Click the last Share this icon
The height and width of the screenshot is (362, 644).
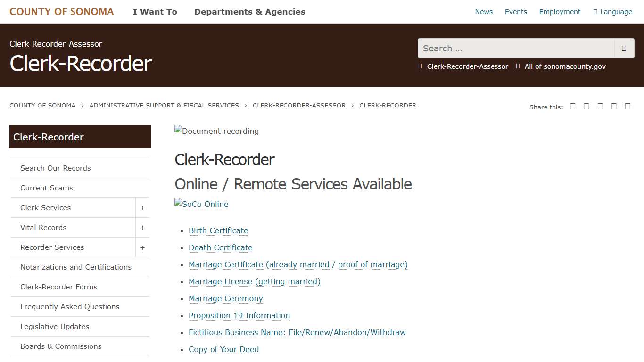pyautogui.click(x=627, y=107)
